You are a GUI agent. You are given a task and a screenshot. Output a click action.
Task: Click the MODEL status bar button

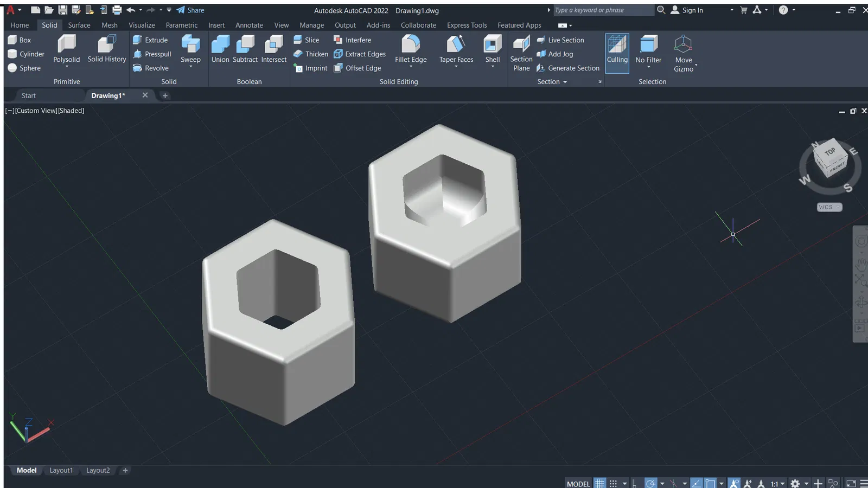coord(578,484)
